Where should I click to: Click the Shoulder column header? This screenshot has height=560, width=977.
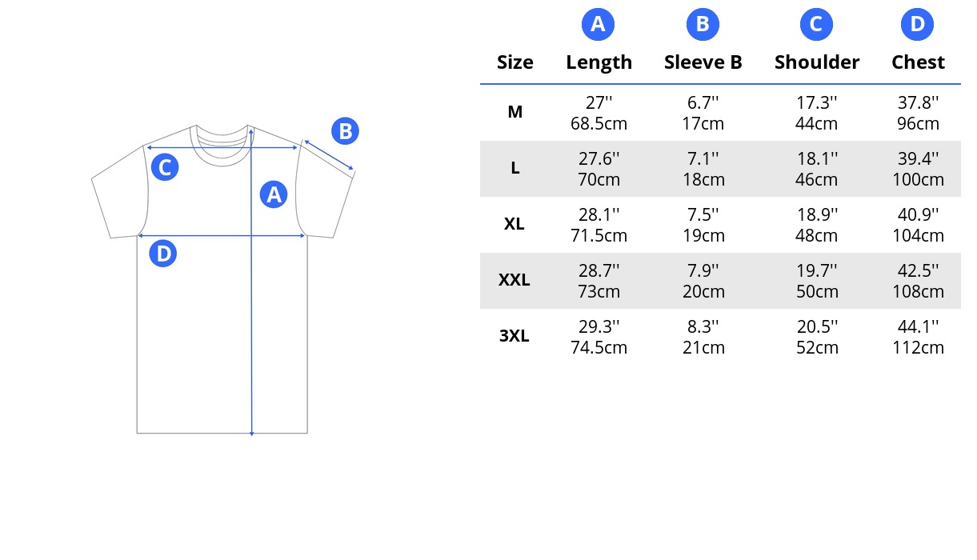click(x=817, y=62)
